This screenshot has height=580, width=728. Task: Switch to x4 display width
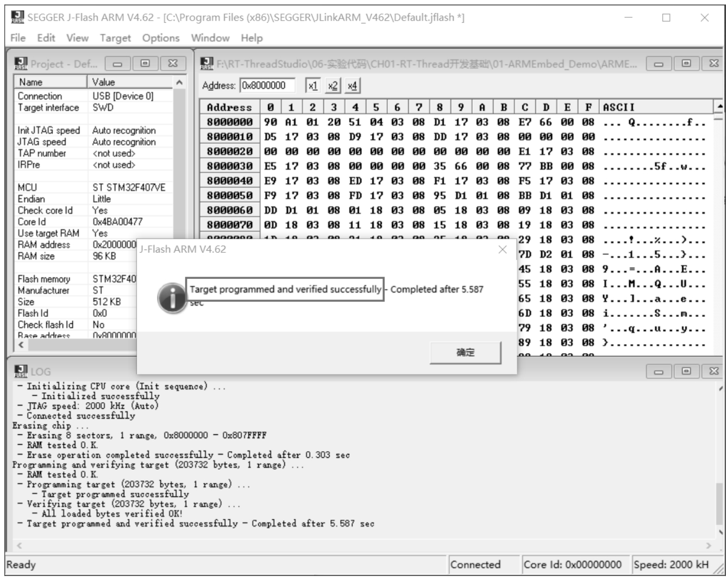[352, 86]
